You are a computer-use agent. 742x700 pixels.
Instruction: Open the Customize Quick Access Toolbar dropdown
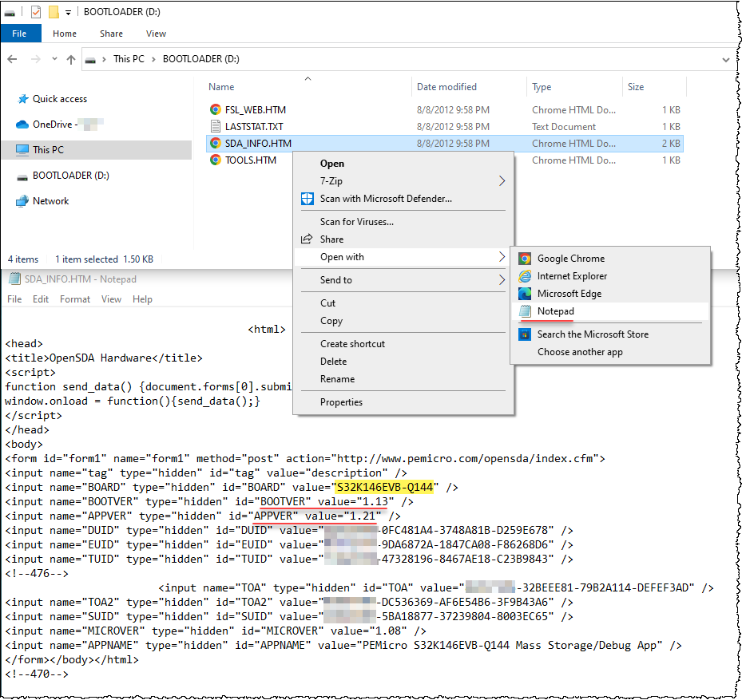(68, 12)
